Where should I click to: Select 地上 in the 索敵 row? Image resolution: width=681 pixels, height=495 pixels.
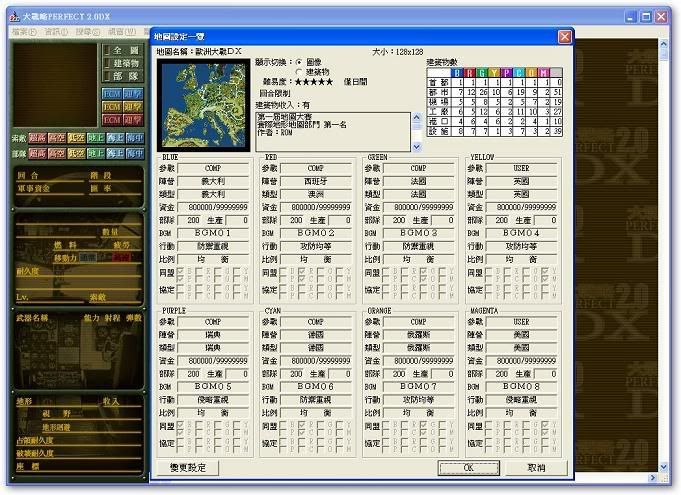96,138
